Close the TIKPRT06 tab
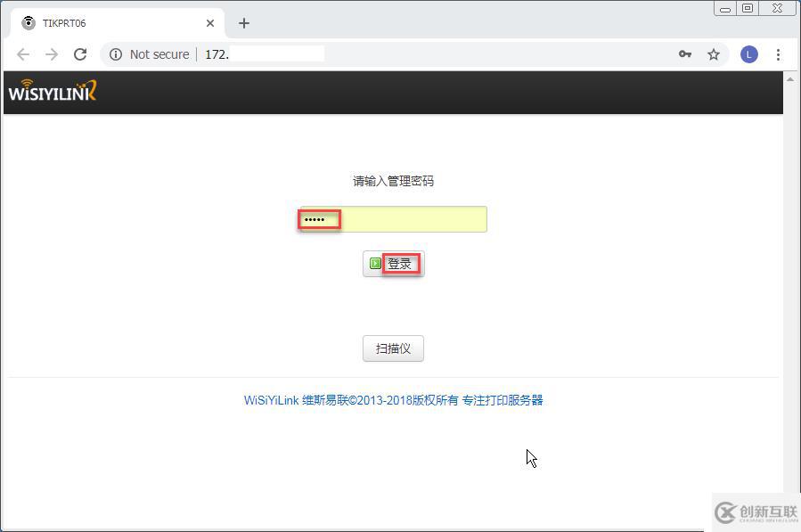Screen dimensions: 801x532 (x=209, y=23)
